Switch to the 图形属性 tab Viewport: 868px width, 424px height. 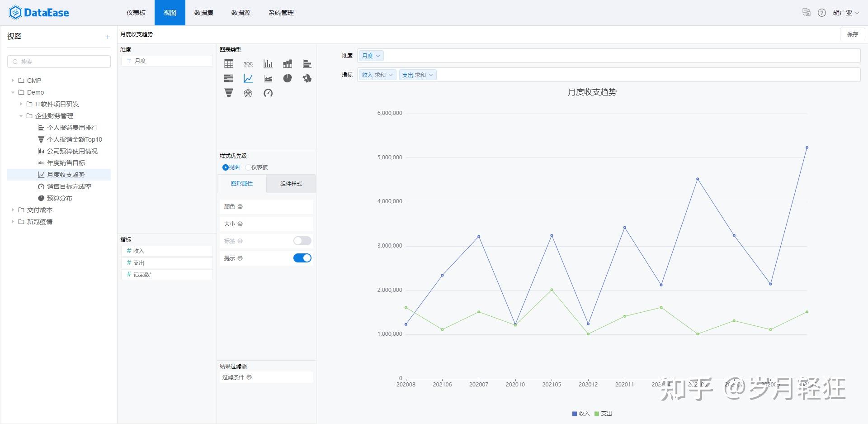click(x=242, y=184)
